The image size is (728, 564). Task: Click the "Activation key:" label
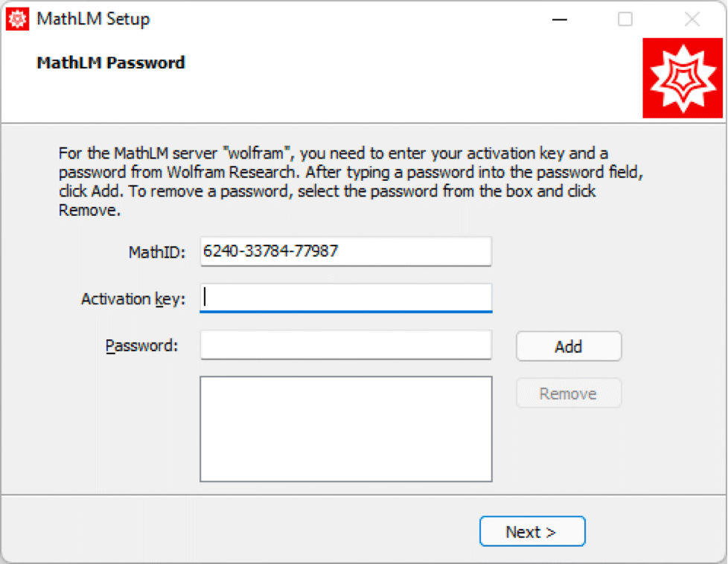click(132, 299)
